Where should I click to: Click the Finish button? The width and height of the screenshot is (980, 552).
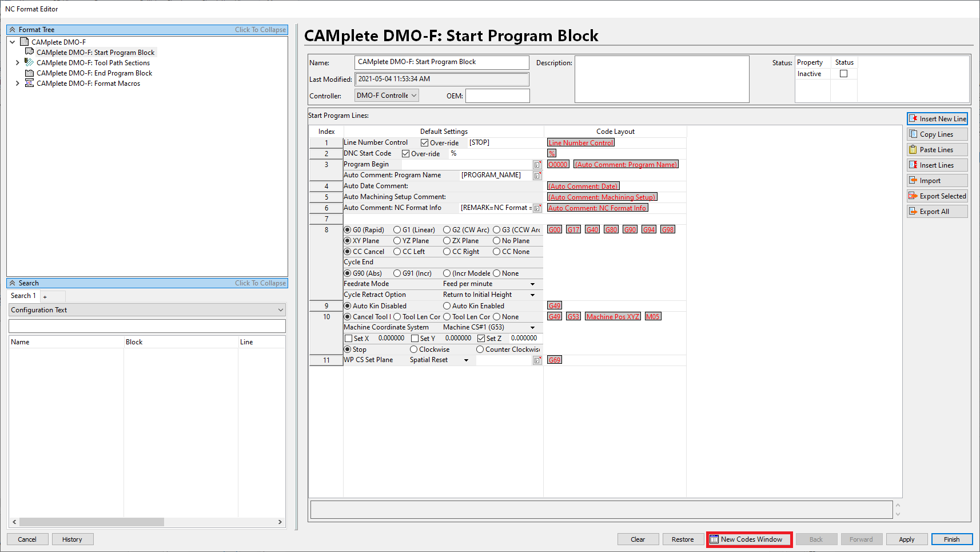(952, 539)
